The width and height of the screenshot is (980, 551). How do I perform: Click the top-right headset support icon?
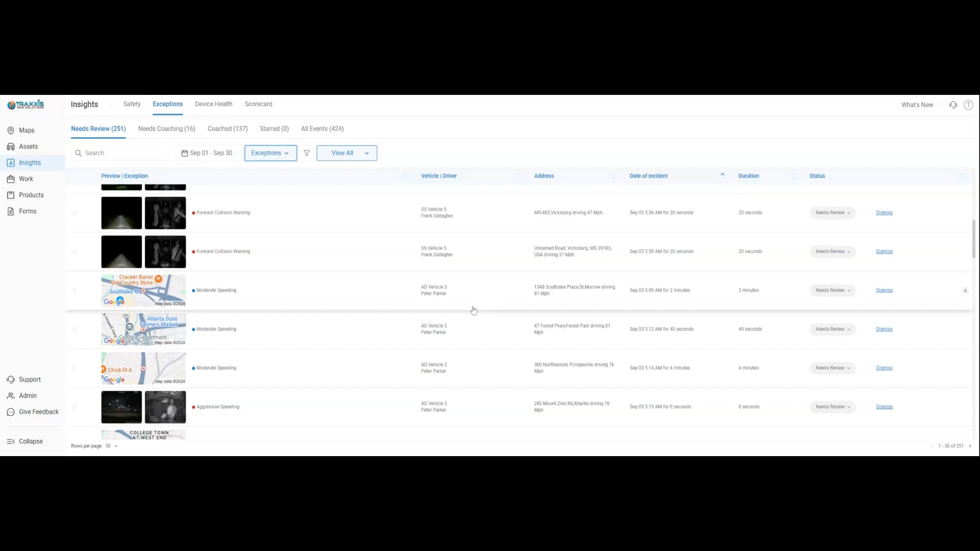click(x=953, y=105)
